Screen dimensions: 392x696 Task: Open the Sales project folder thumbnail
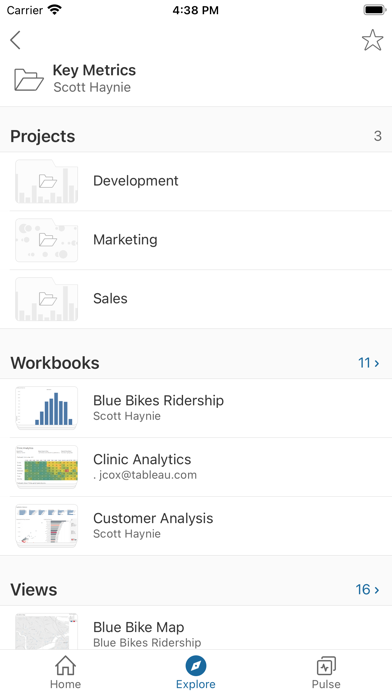[x=47, y=299]
